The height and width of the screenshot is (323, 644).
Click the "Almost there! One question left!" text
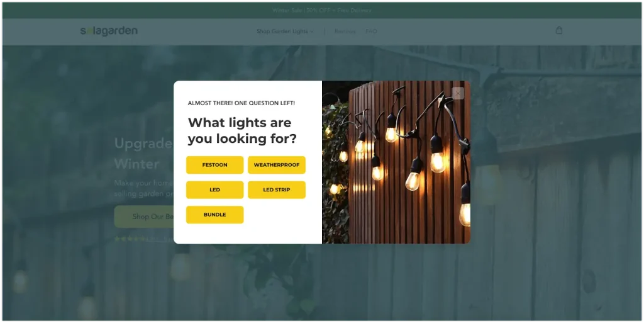pos(241,103)
